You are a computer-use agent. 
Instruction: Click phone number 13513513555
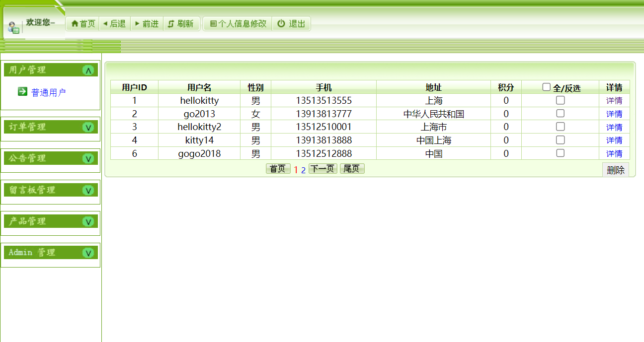(323, 101)
